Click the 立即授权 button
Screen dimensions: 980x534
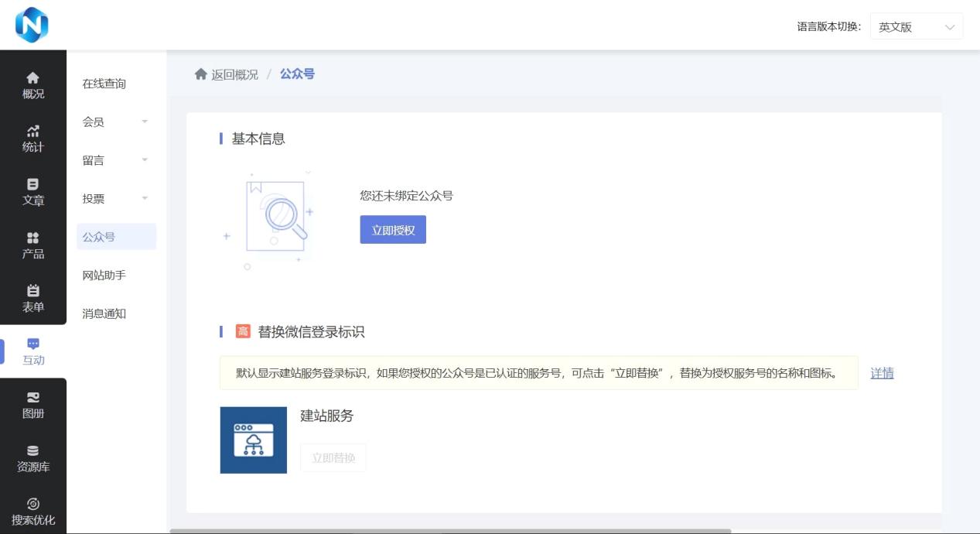[x=393, y=230]
